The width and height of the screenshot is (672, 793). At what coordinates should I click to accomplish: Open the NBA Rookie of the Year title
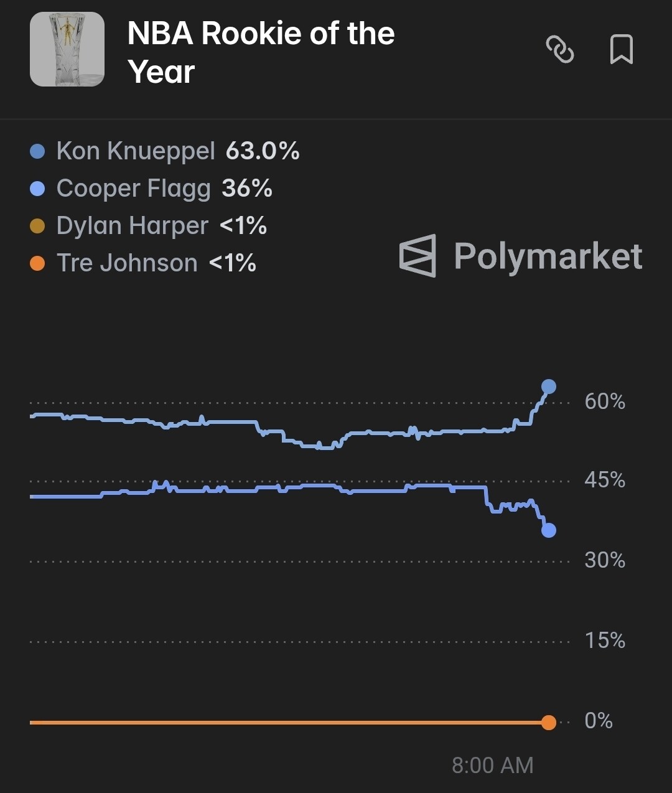coord(261,52)
